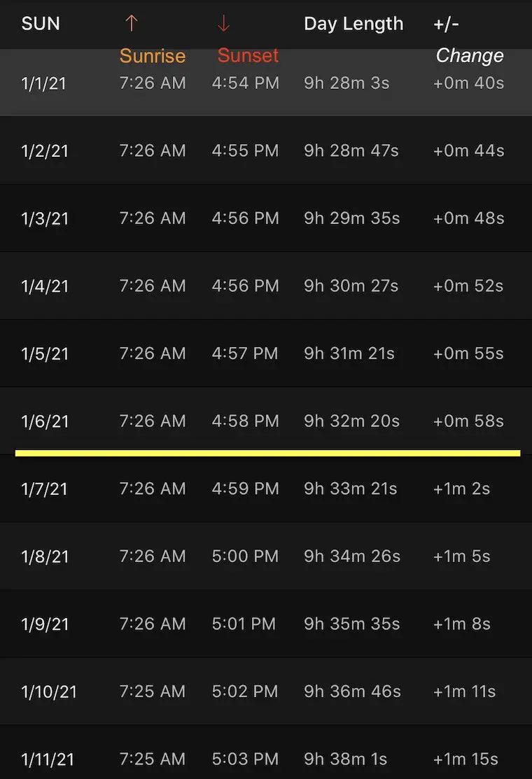
Task: Click the 5:00 PM sunset time
Action: pyautogui.click(x=246, y=556)
